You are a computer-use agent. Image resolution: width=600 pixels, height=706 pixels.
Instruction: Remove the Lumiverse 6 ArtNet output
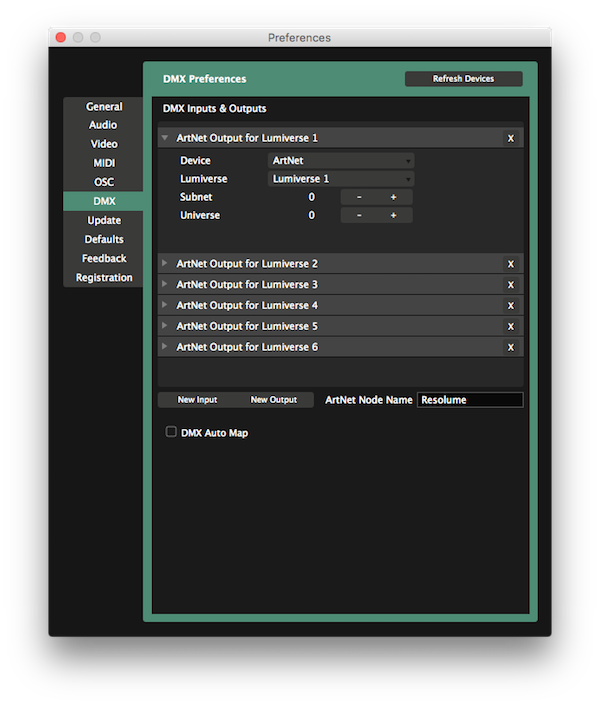pyautogui.click(x=510, y=348)
